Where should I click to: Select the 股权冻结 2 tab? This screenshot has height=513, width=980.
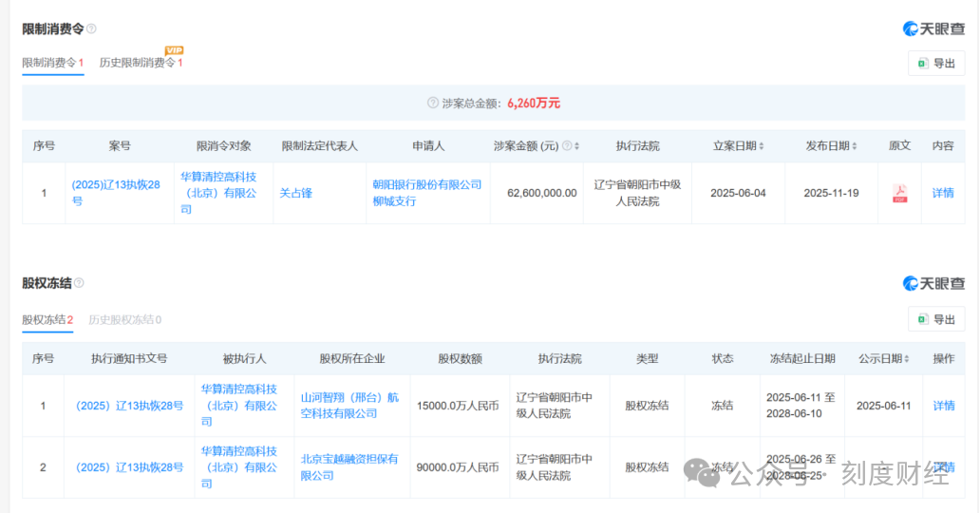coord(47,320)
